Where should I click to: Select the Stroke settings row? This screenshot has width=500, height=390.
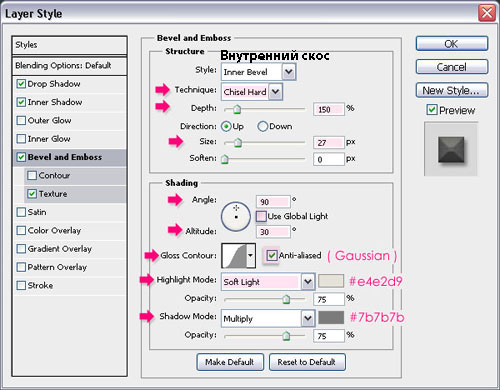[70, 286]
